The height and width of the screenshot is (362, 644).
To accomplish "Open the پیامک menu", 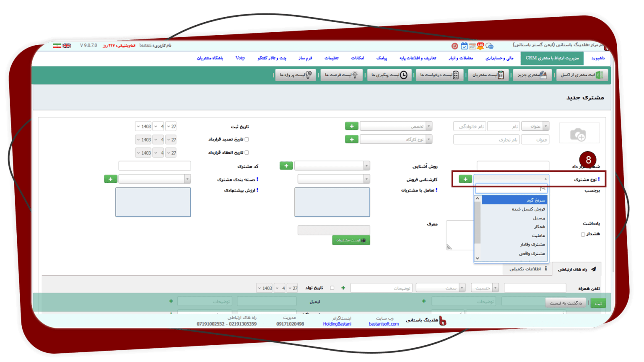I will coord(382,58).
